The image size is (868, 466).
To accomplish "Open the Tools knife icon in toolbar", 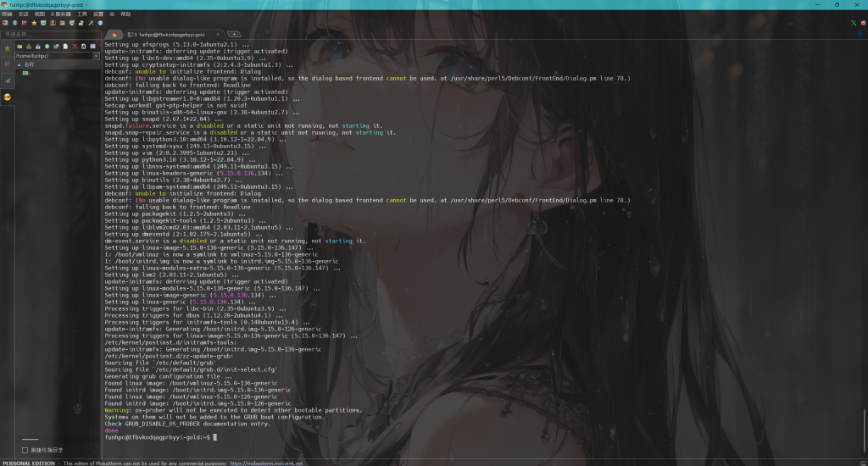I will pos(25,23).
